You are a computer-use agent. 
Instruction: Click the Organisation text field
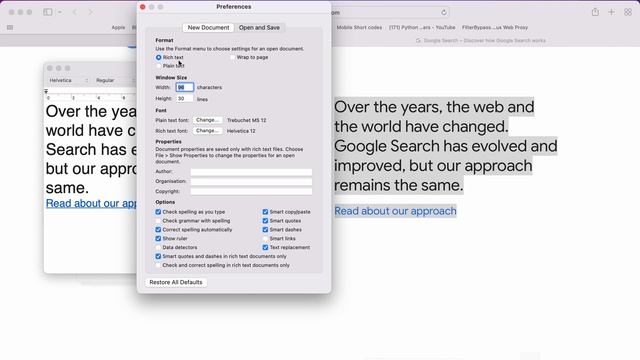click(x=251, y=182)
